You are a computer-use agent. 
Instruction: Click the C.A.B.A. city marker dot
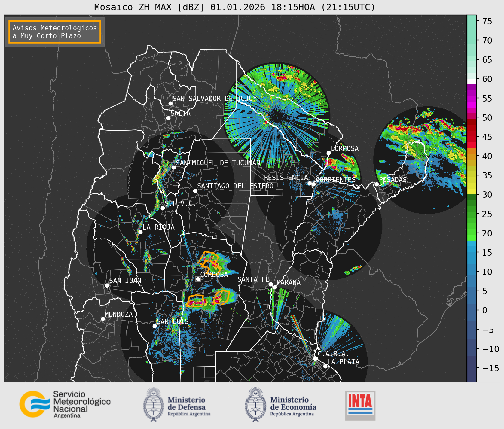315,358
